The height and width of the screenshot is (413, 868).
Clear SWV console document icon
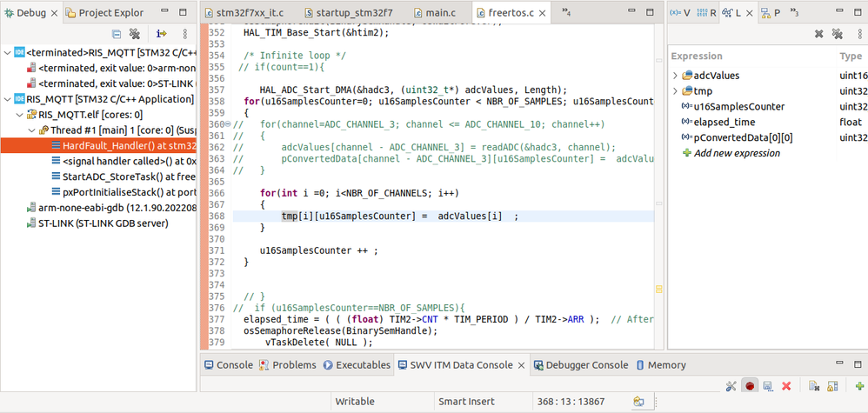coord(813,386)
